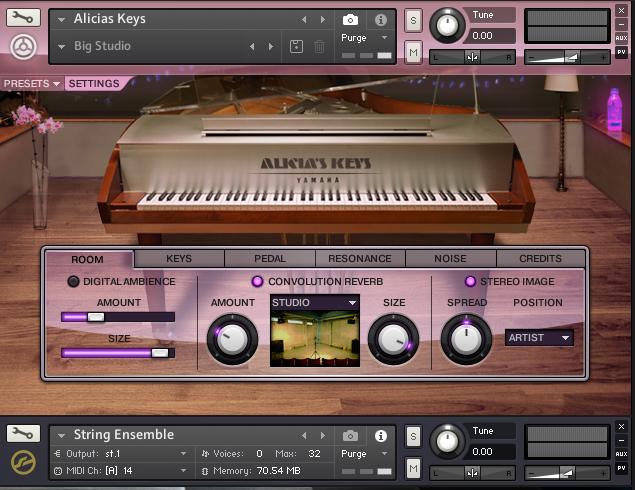The image size is (635, 490).
Task: Click the PV button on Alicias Keys
Action: (621, 52)
